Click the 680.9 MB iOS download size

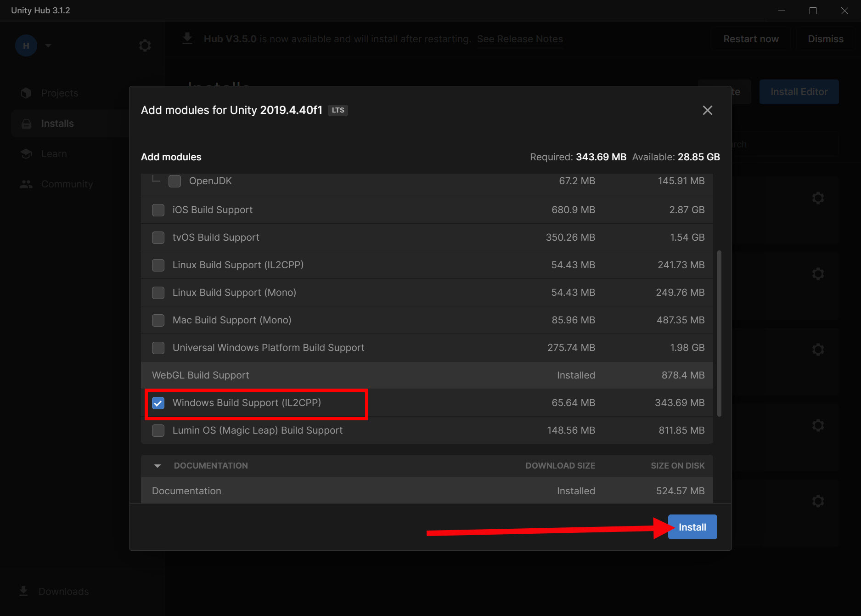(x=573, y=210)
